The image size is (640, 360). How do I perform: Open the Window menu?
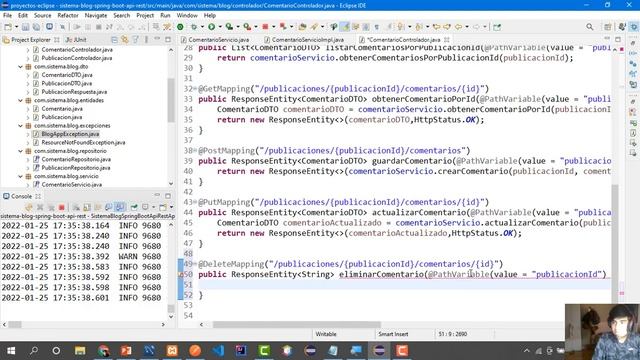[x=187, y=16]
